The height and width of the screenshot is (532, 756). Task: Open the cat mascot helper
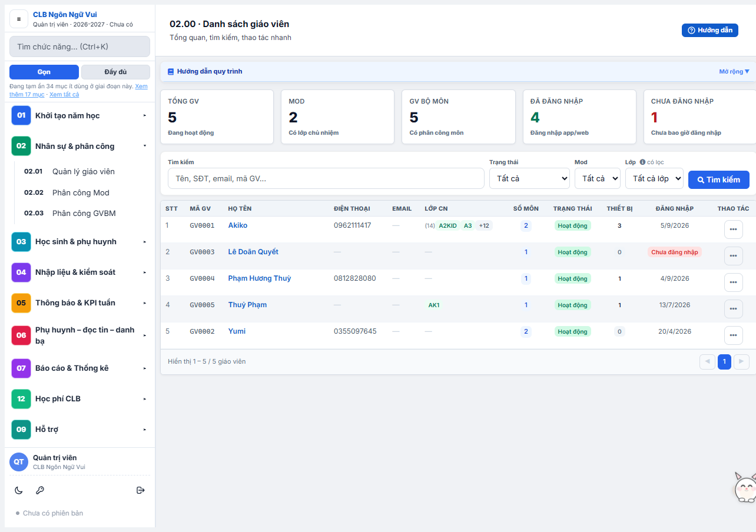[745, 487]
